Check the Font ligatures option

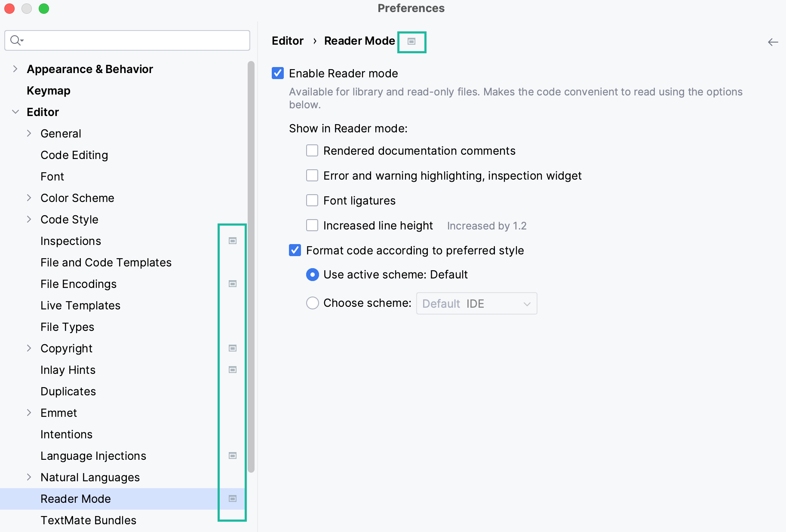click(312, 200)
